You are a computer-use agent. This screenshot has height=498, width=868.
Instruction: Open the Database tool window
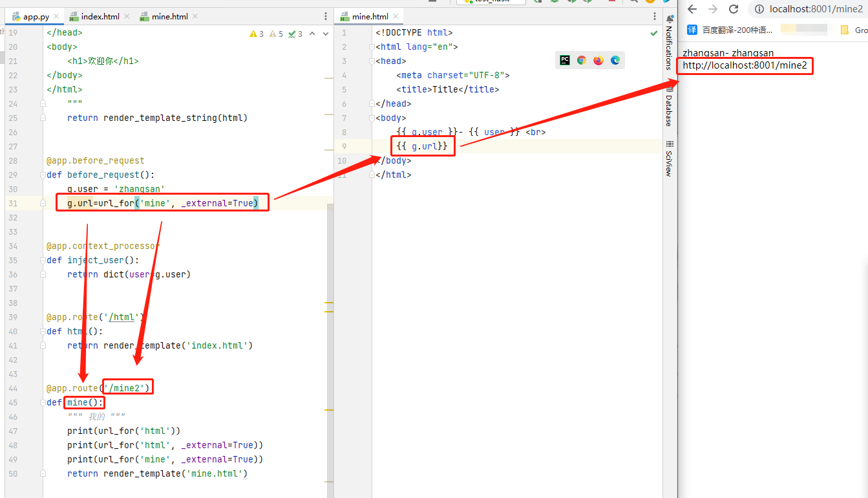[669, 107]
